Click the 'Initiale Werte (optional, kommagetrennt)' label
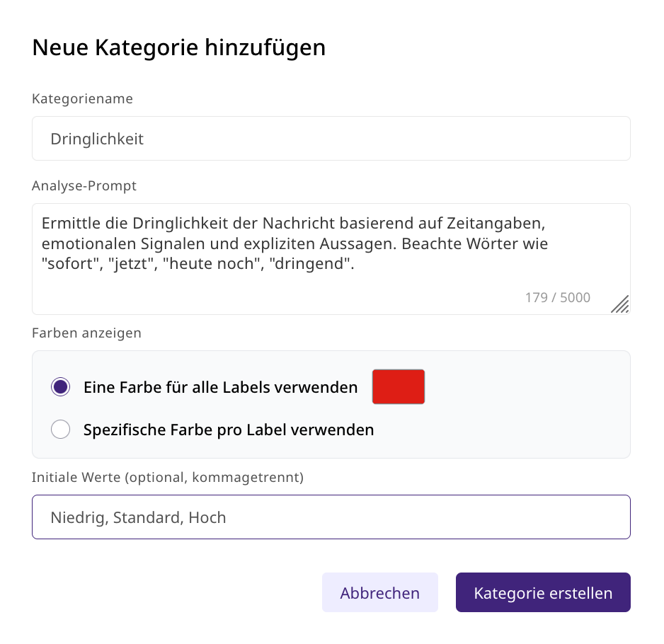664x644 pixels. 168,477
